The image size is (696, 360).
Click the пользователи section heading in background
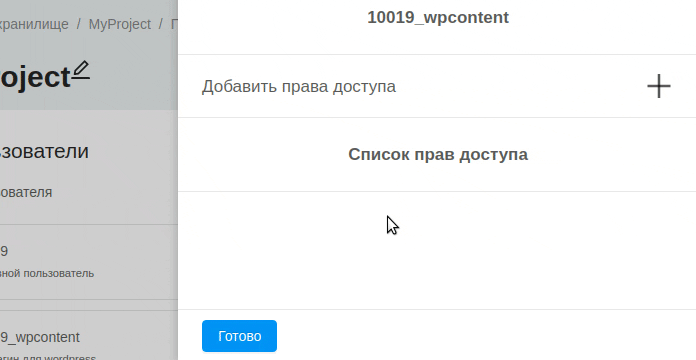[x=44, y=151]
